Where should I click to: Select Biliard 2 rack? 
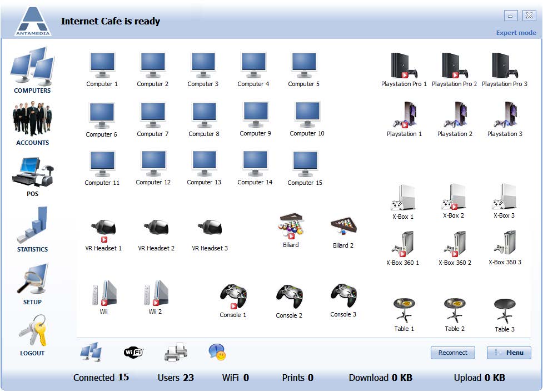click(x=343, y=233)
